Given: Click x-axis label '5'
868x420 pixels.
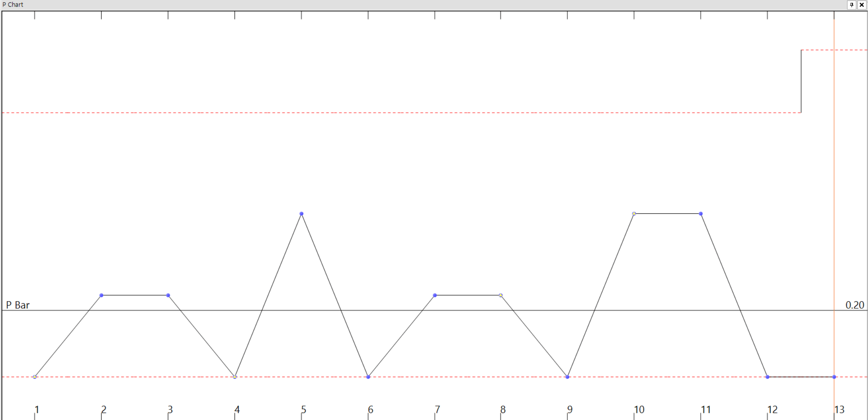Looking at the screenshot, I should coord(304,409).
